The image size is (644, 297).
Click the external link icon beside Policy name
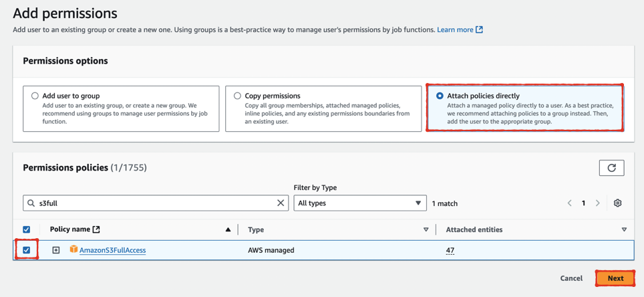pos(96,229)
